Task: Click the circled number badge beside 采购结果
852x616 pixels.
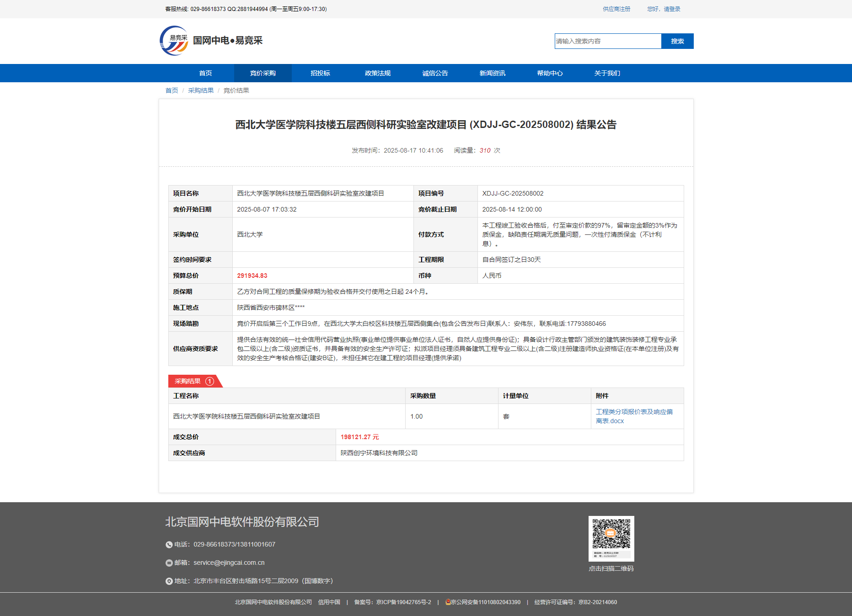Action: tap(209, 381)
